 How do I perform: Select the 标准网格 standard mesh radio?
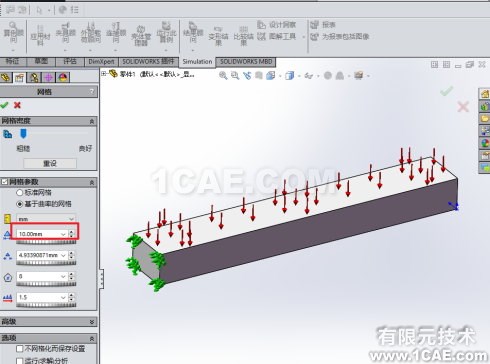point(19,193)
